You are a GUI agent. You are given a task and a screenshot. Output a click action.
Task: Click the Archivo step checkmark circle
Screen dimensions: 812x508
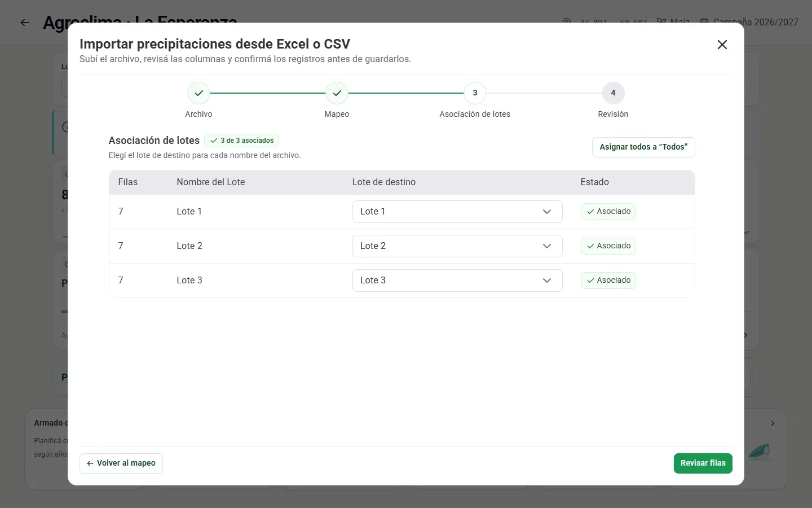coord(199,93)
